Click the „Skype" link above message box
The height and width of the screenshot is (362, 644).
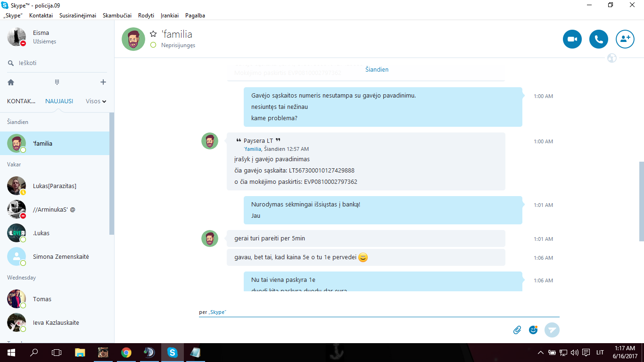tap(217, 312)
